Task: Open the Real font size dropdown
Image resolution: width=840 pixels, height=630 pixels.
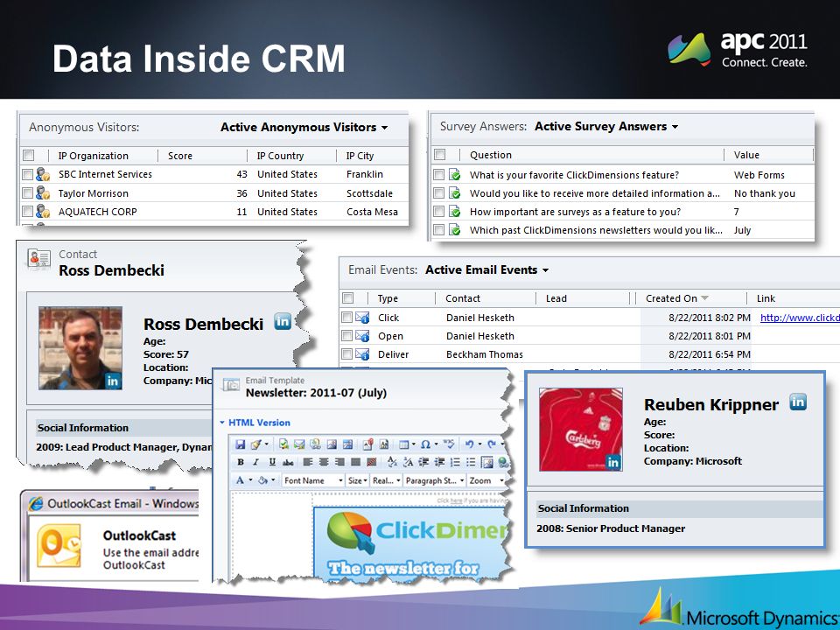Action: tap(386, 480)
